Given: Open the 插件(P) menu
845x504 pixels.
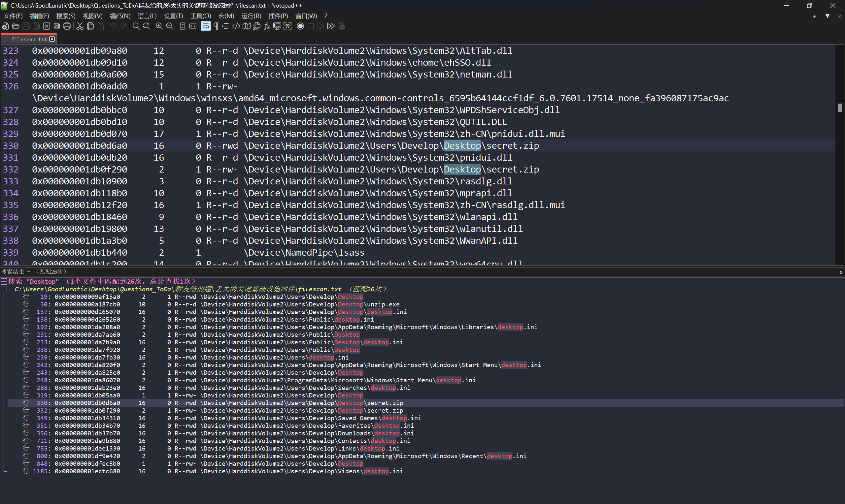Looking at the screenshot, I should click(x=278, y=16).
